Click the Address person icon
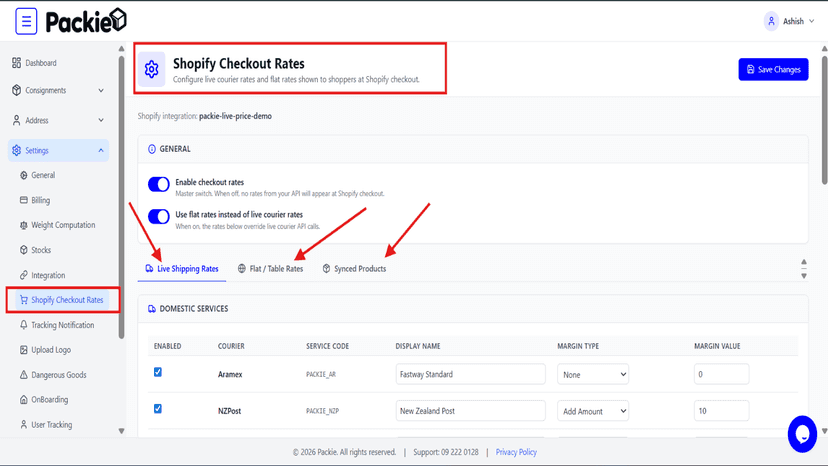The height and width of the screenshot is (466, 828). coord(16,120)
